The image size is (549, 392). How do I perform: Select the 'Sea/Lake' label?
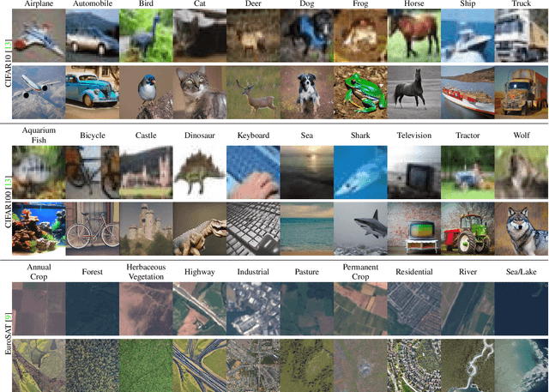coord(522,272)
